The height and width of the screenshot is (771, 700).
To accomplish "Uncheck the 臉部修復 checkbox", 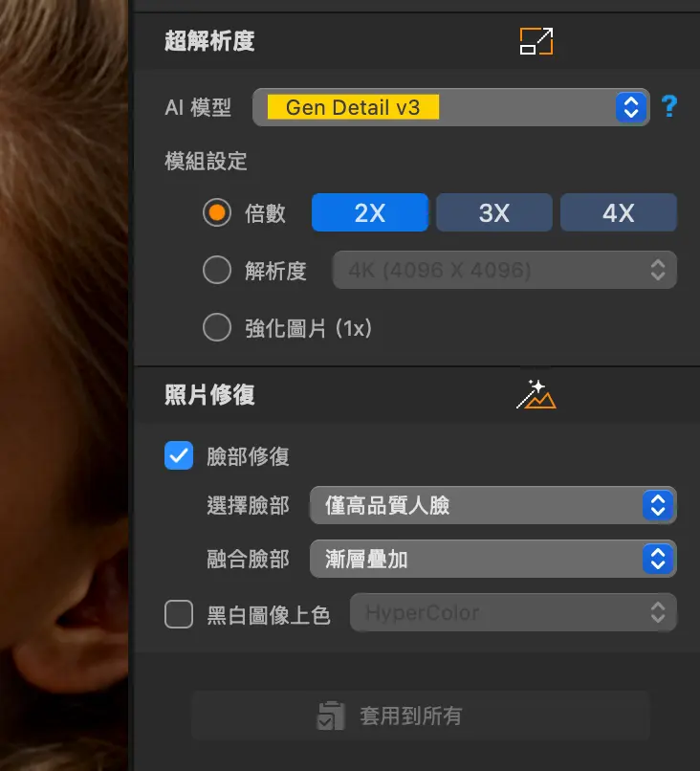I will pyautogui.click(x=179, y=456).
